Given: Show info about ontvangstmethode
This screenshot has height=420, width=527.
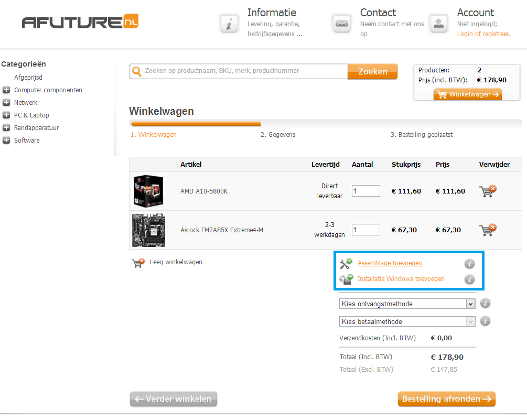Looking at the screenshot, I should click(485, 303).
